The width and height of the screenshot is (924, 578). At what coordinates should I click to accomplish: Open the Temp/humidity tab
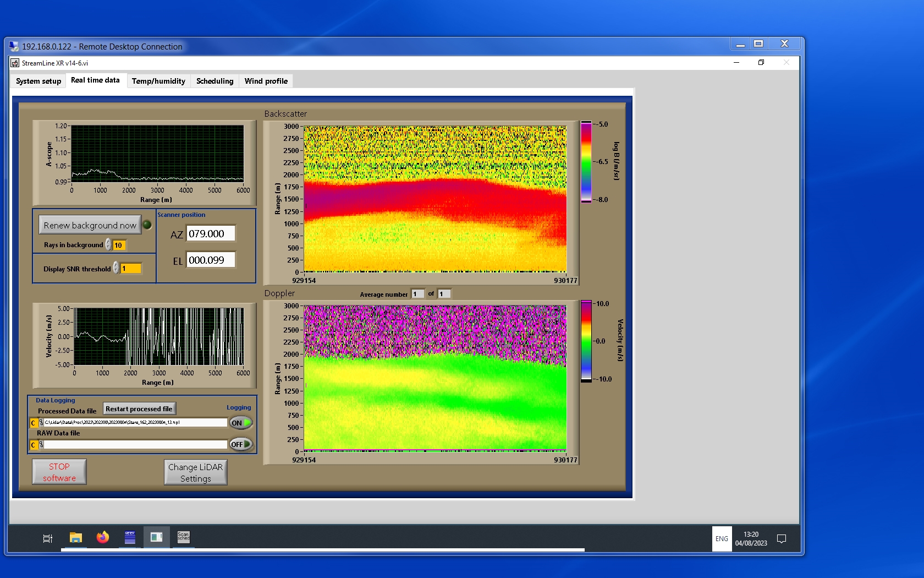pos(158,81)
